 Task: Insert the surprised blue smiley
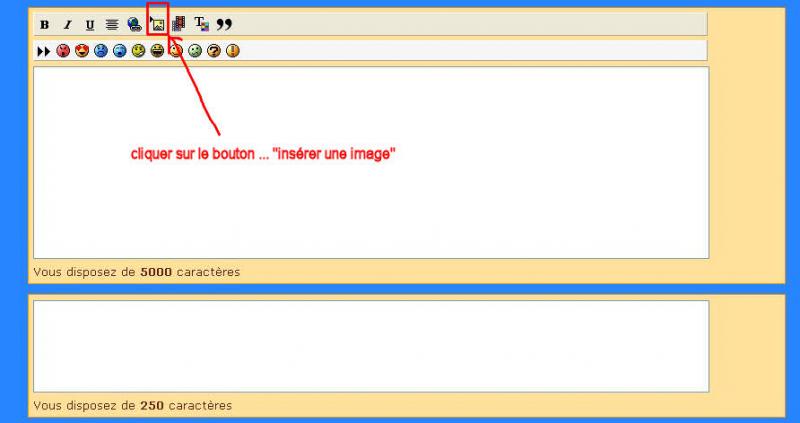coord(120,51)
